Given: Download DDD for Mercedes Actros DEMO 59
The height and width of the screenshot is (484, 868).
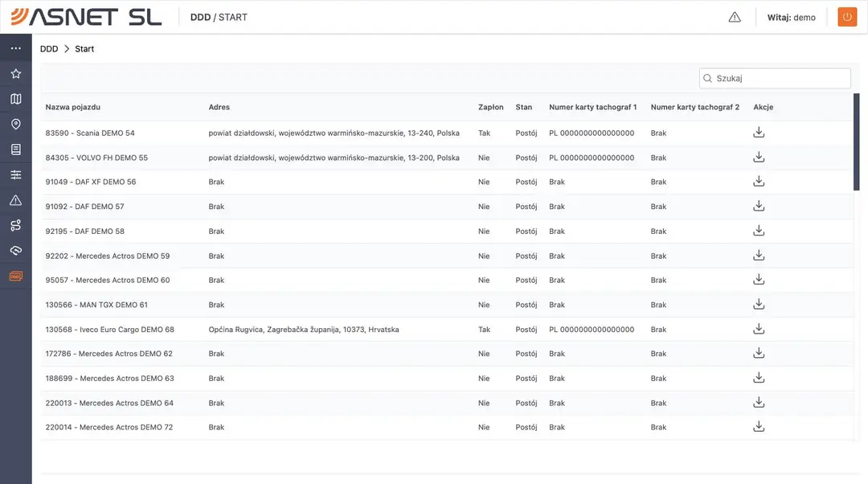Looking at the screenshot, I should [759, 256].
